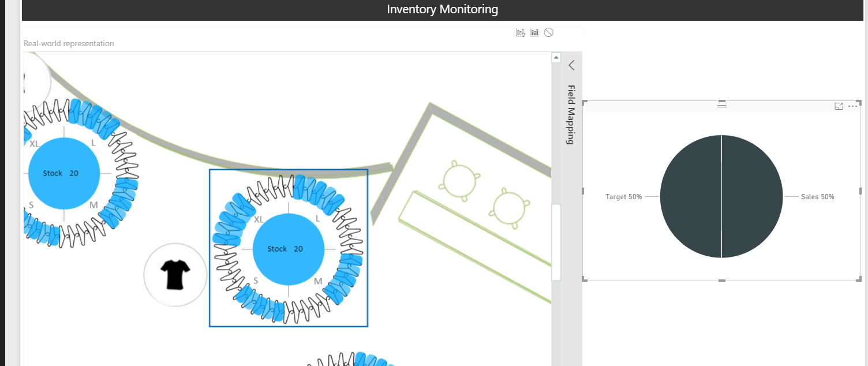
Task: Click the XL label on selected rack
Action: point(259,219)
